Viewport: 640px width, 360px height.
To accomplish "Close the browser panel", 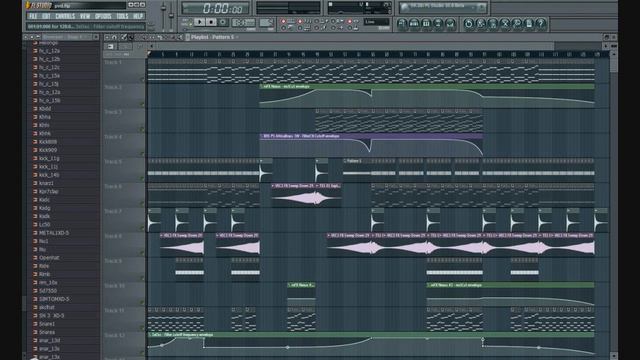I will tap(96, 37).
